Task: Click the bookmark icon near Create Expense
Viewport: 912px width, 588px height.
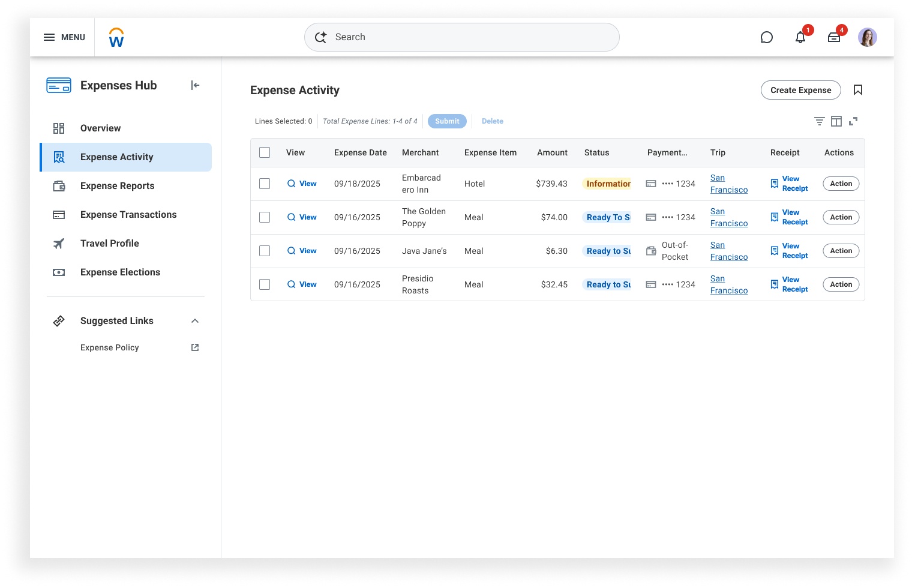Action: point(858,89)
